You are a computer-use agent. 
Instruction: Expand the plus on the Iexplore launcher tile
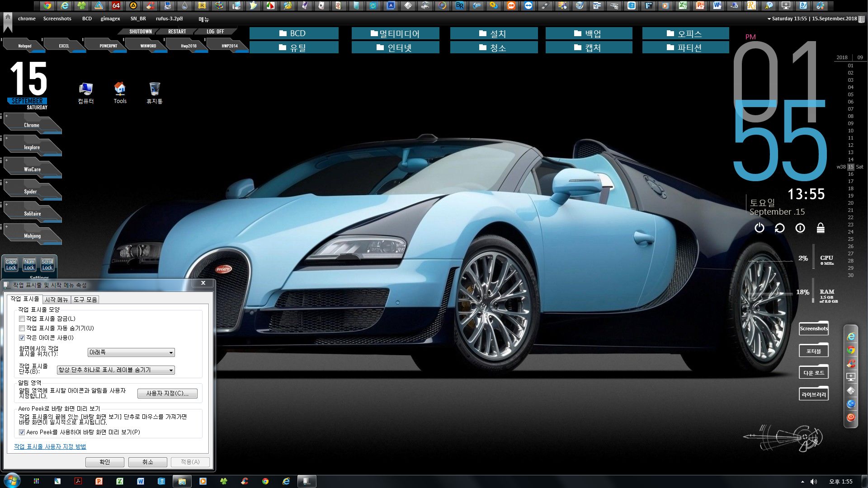6,138
